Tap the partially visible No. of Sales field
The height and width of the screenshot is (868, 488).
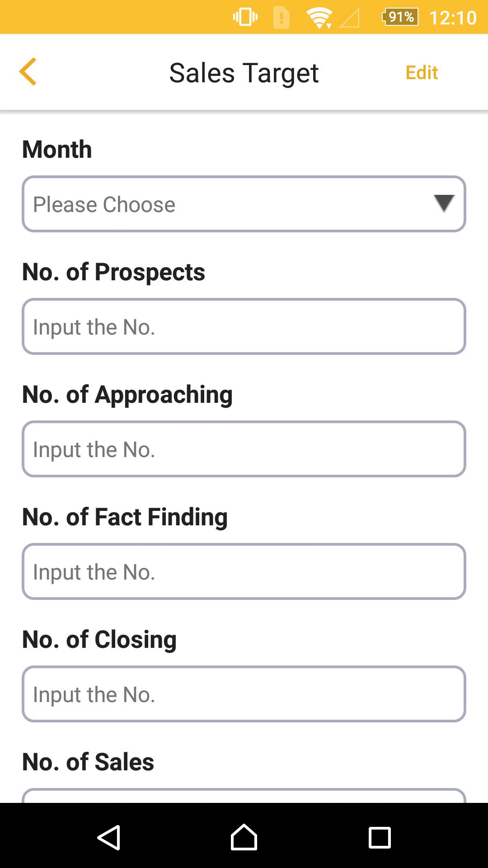tap(244, 796)
